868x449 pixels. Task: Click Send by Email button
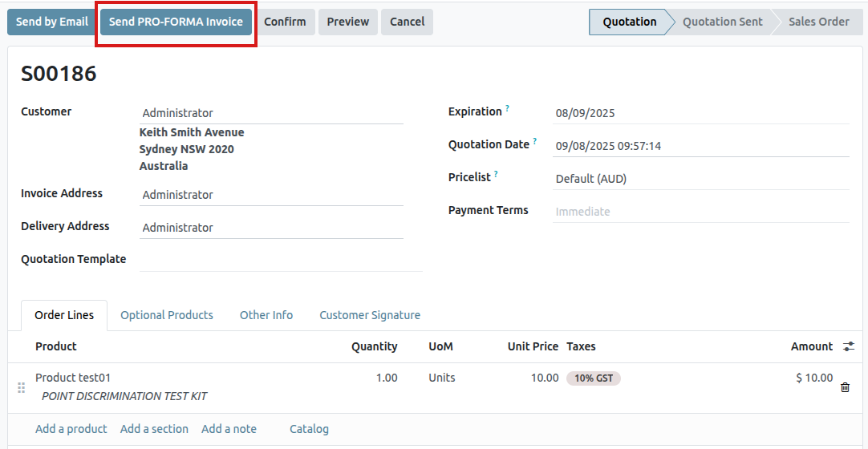(x=52, y=22)
